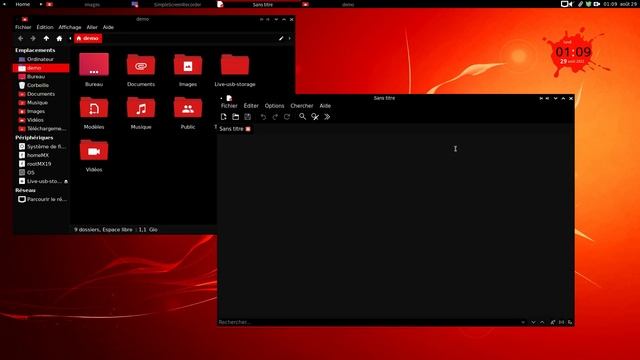
Task: Click the reload document toolbar icon
Action: (x=287, y=117)
